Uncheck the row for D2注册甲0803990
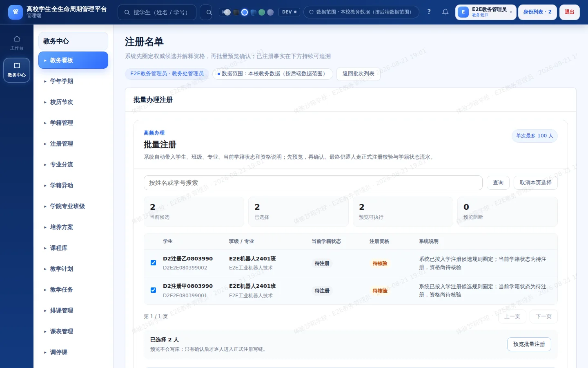 tap(153, 290)
